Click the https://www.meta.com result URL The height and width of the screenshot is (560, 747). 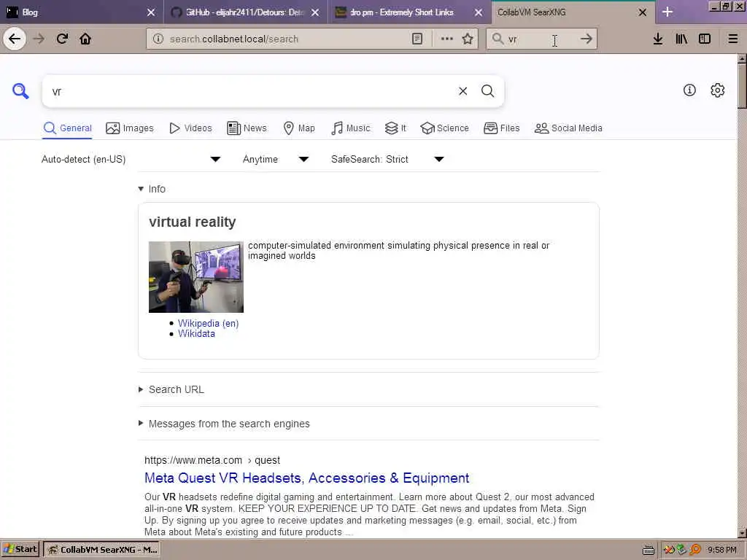[x=212, y=461]
